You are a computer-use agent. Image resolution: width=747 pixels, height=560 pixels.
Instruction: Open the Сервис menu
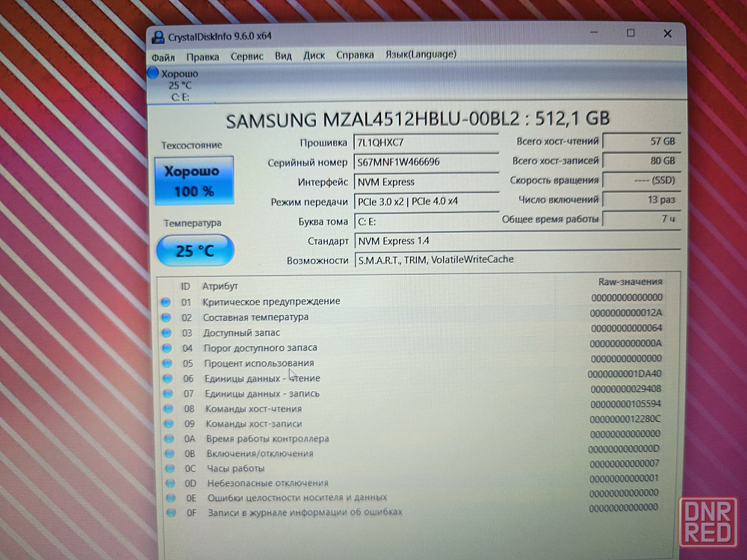(247, 57)
